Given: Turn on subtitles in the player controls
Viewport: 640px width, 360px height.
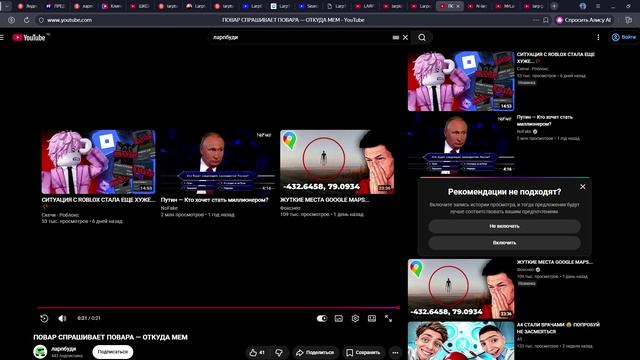Looking at the screenshot, I should tap(338, 318).
